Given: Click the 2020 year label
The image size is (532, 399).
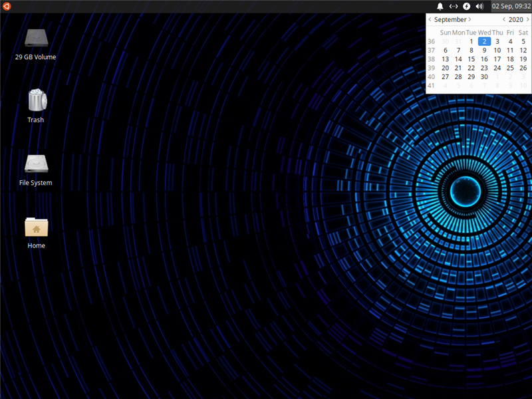Looking at the screenshot, I should [516, 20].
